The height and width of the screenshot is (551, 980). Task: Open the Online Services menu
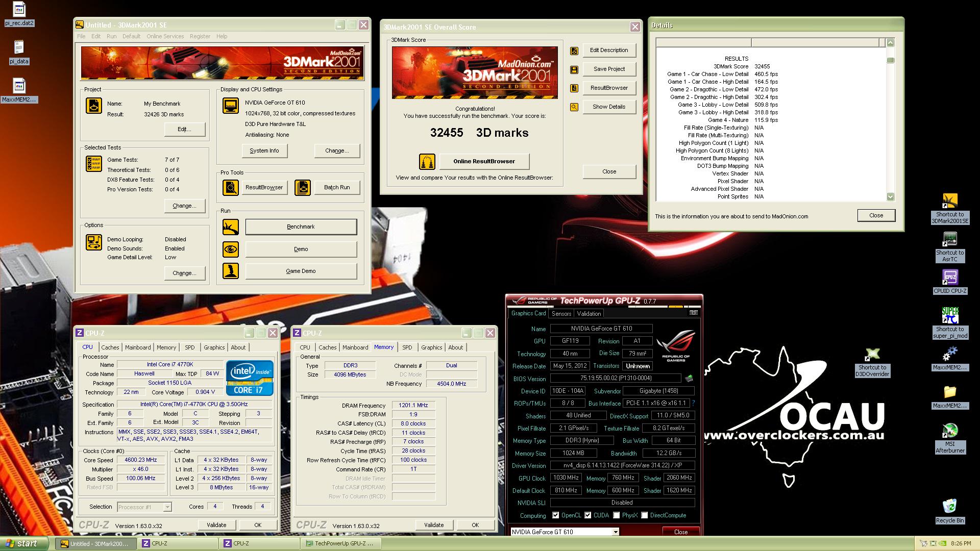(165, 36)
